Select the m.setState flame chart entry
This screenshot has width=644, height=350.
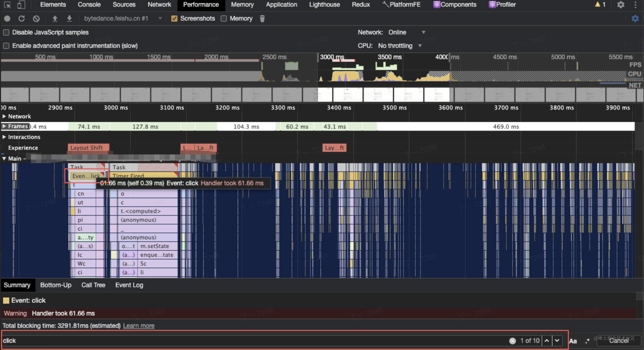[158, 246]
